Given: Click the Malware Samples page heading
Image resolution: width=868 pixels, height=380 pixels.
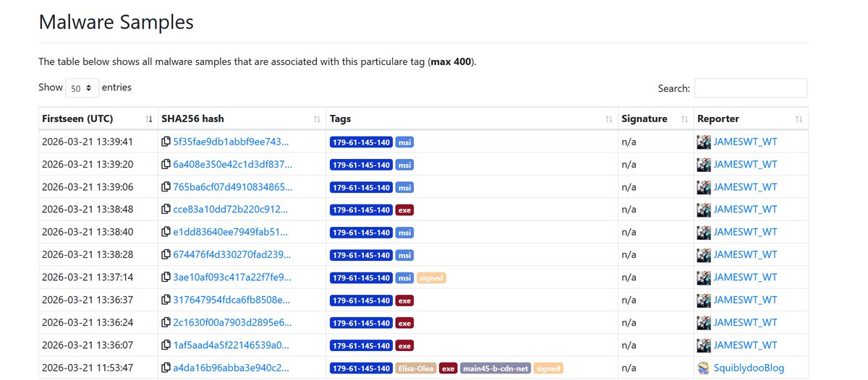Looking at the screenshot, I should pyautogui.click(x=116, y=22).
